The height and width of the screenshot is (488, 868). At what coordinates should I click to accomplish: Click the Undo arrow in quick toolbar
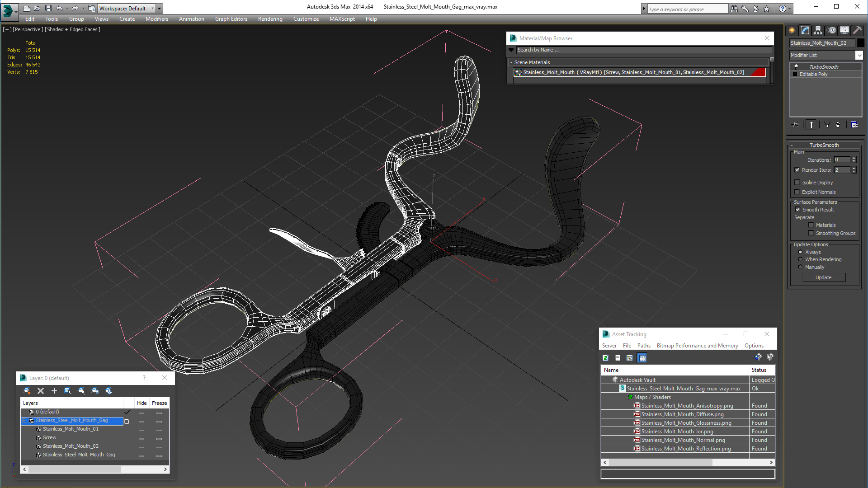point(59,8)
